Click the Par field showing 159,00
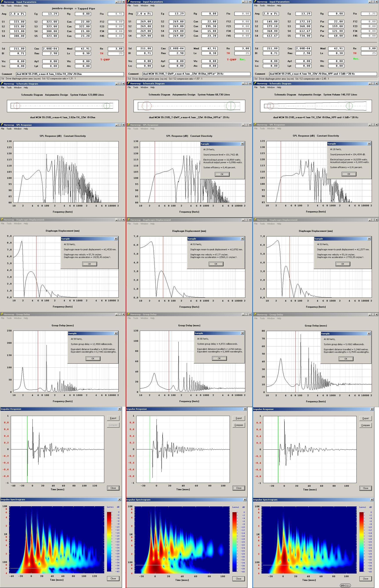This screenshot has width=379, height=588. click(x=336, y=26)
